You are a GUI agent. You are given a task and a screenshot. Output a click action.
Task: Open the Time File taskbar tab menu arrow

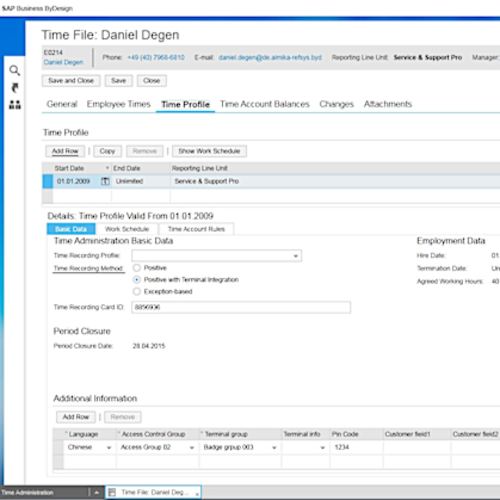(x=197, y=494)
